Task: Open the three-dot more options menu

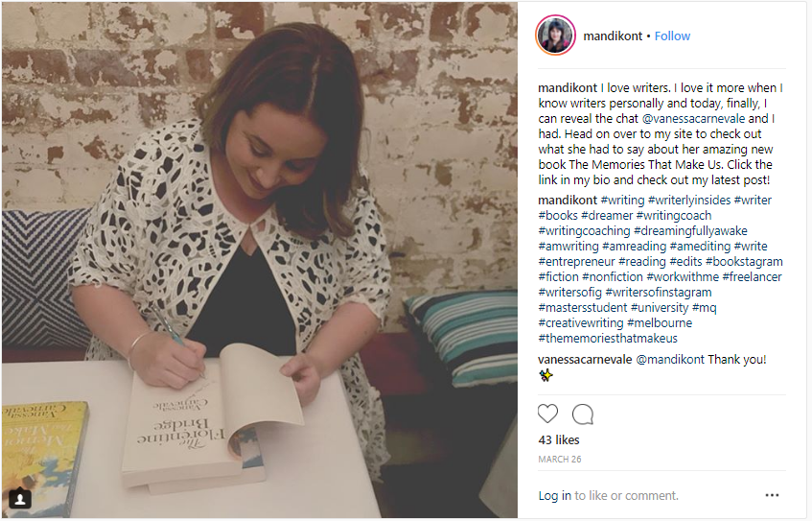Action: [772, 496]
